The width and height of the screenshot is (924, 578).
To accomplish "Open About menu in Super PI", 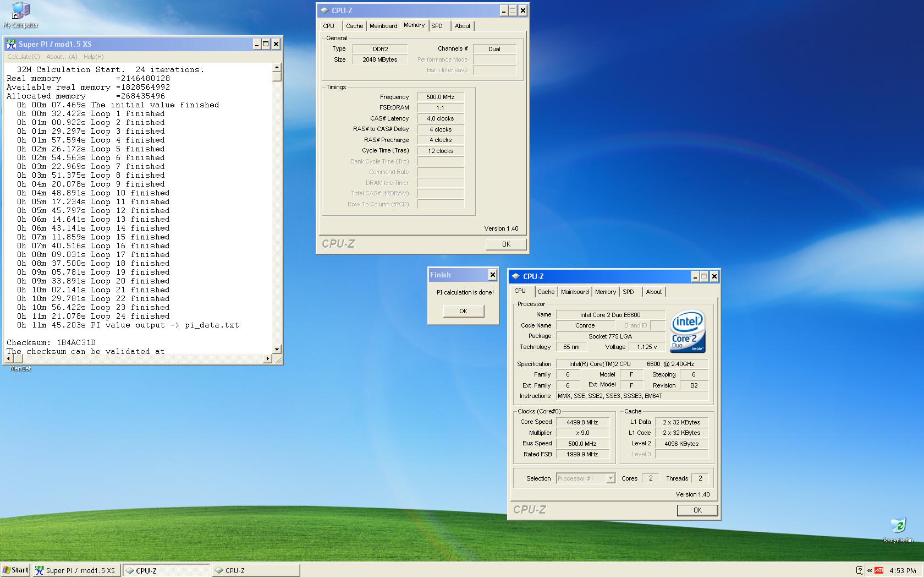I will pyautogui.click(x=62, y=57).
